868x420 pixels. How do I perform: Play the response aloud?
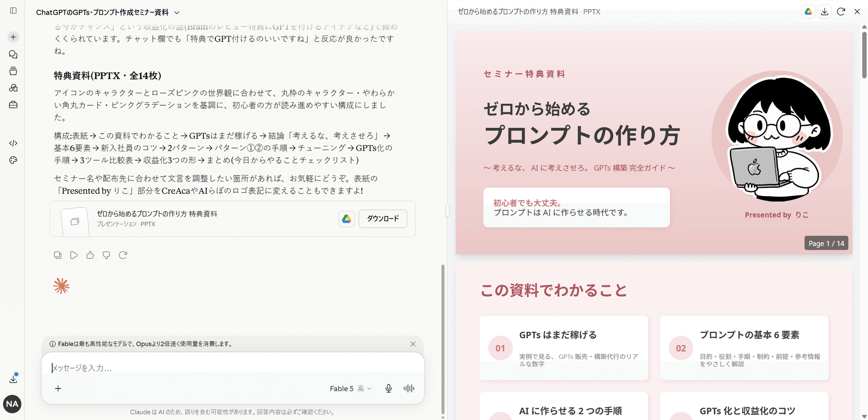(74, 255)
